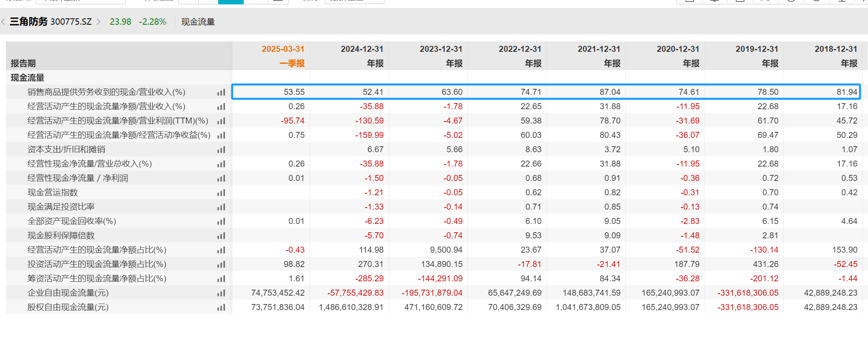Open chart icon for 销售商品提供劳务收到的现金/营业收入 row
Screen dimensions: 868x361
coord(221,92)
